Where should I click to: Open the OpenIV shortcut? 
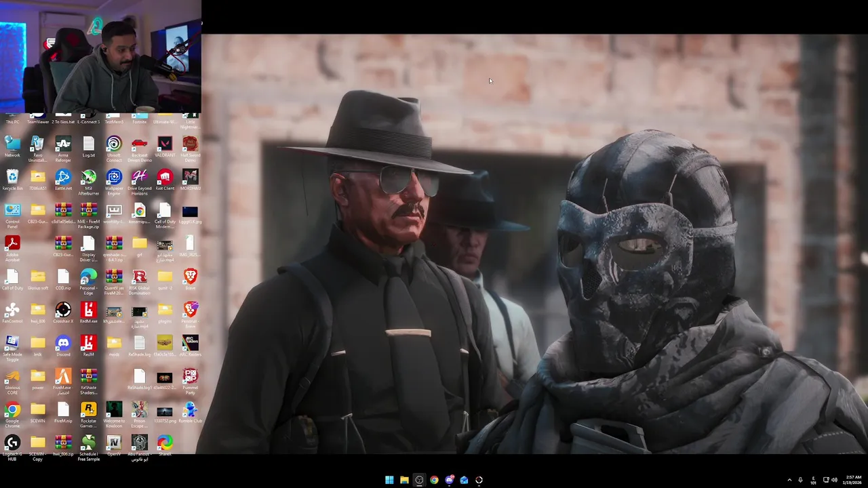114,446
